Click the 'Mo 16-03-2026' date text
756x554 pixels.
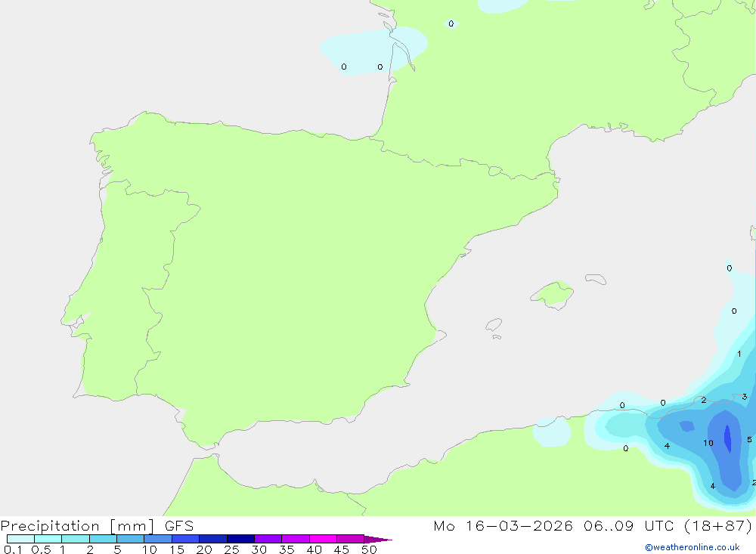pos(503,526)
